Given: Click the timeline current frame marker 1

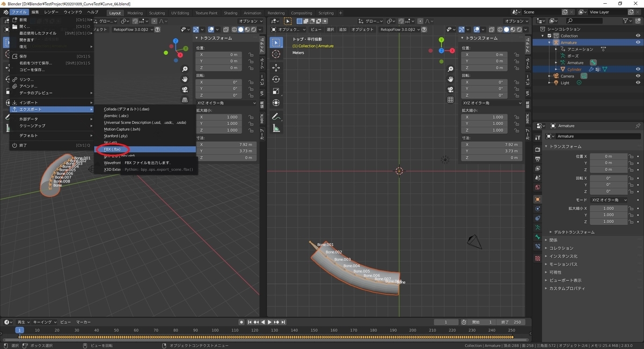Looking at the screenshot, I should pos(19,330).
